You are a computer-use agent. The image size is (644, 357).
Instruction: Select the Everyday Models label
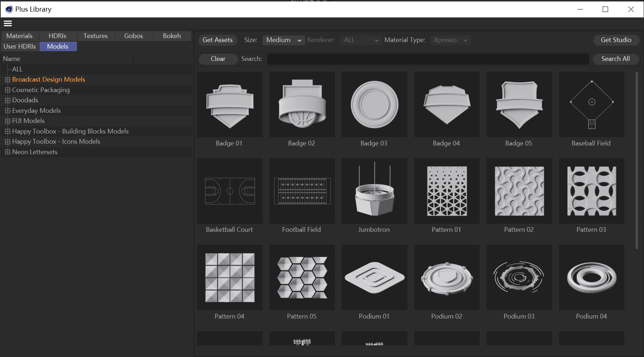(x=36, y=111)
